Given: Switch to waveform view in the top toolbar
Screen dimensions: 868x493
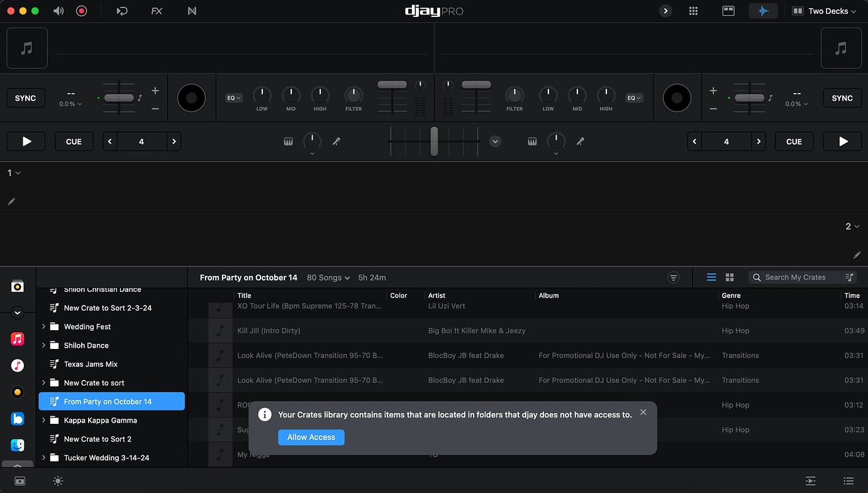Looking at the screenshot, I should coord(763,11).
